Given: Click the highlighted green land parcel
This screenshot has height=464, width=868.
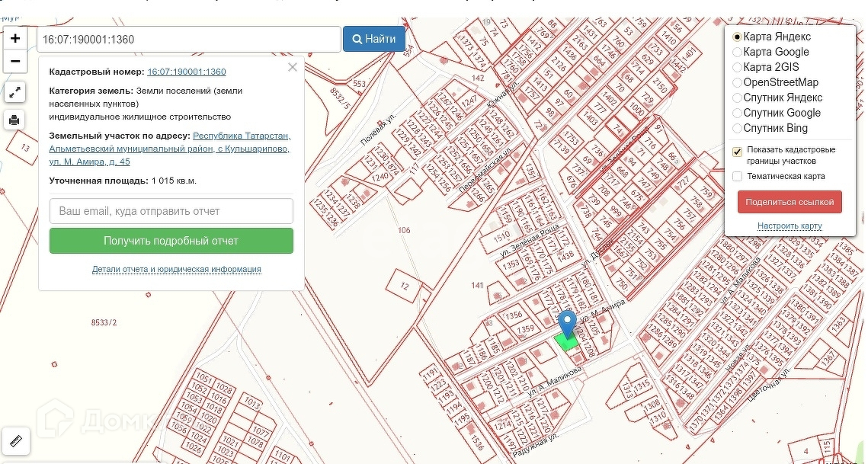Looking at the screenshot, I should pyautogui.click(x=566, y=342).
